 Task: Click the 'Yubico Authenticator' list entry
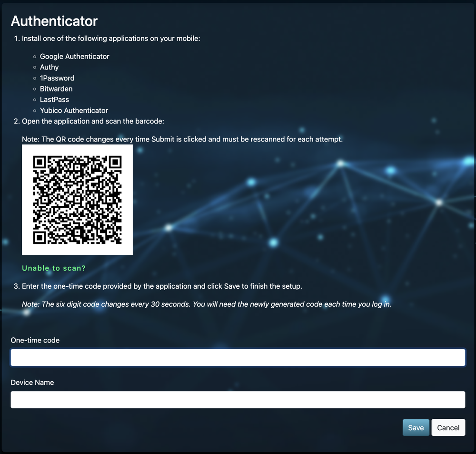tap(74, 111)
